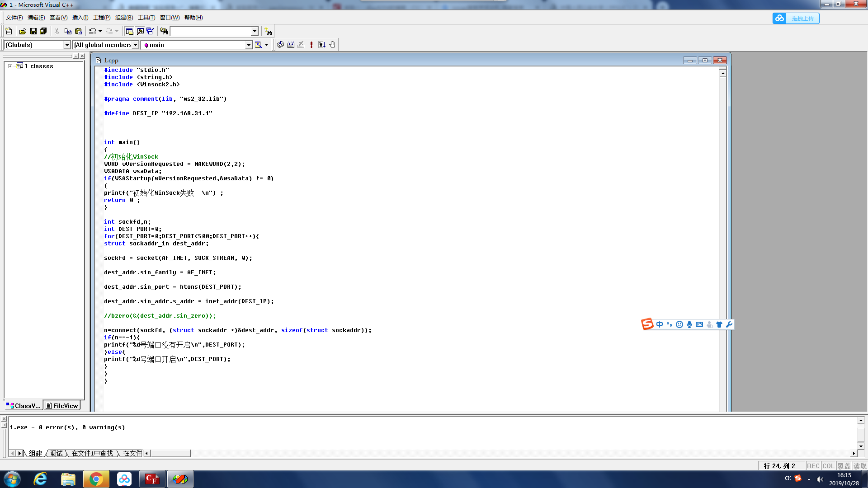Click the Save All icon

(43, 31)
